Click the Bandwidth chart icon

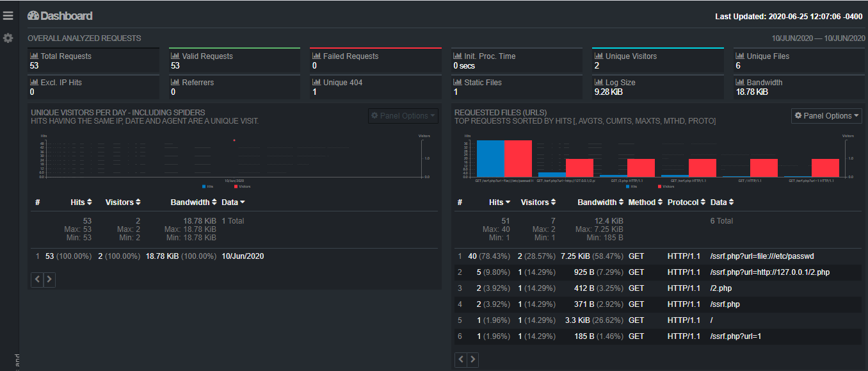(x=740, y=83)
